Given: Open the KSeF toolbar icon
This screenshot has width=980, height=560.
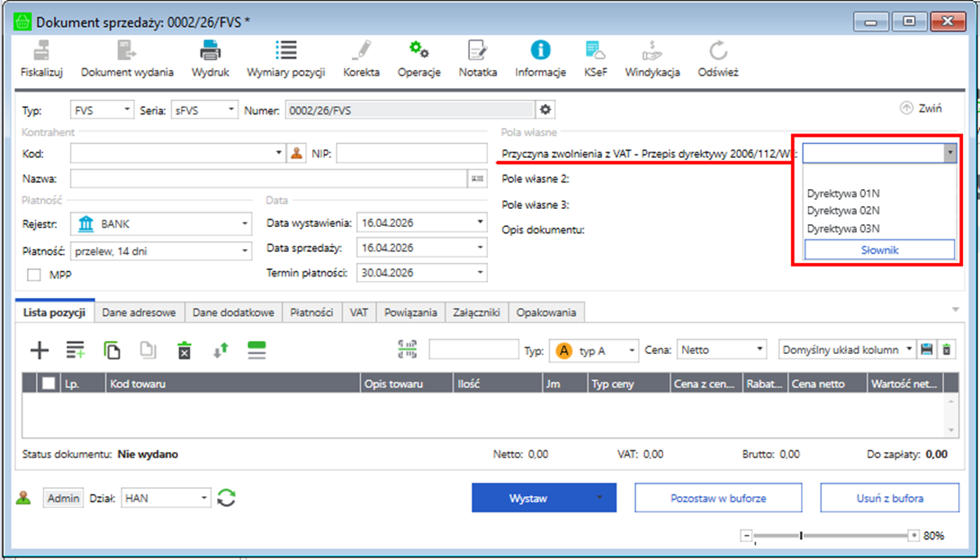Looking at the screenshot, I should tap(595, 51).
